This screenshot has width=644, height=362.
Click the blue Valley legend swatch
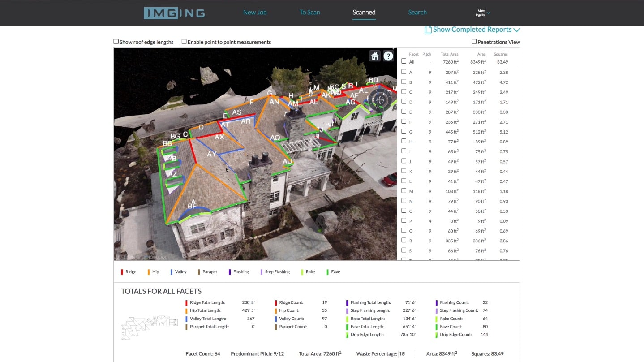172,272
